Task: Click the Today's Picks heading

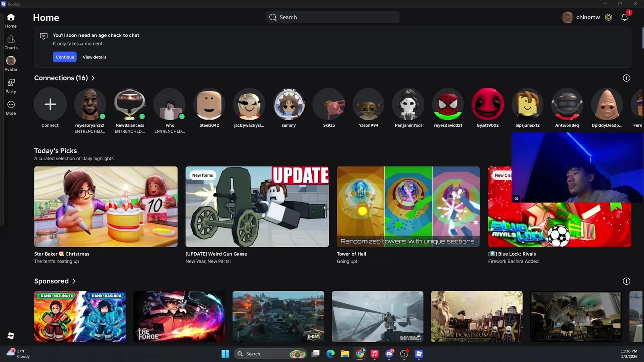Action: click(55, 151)
